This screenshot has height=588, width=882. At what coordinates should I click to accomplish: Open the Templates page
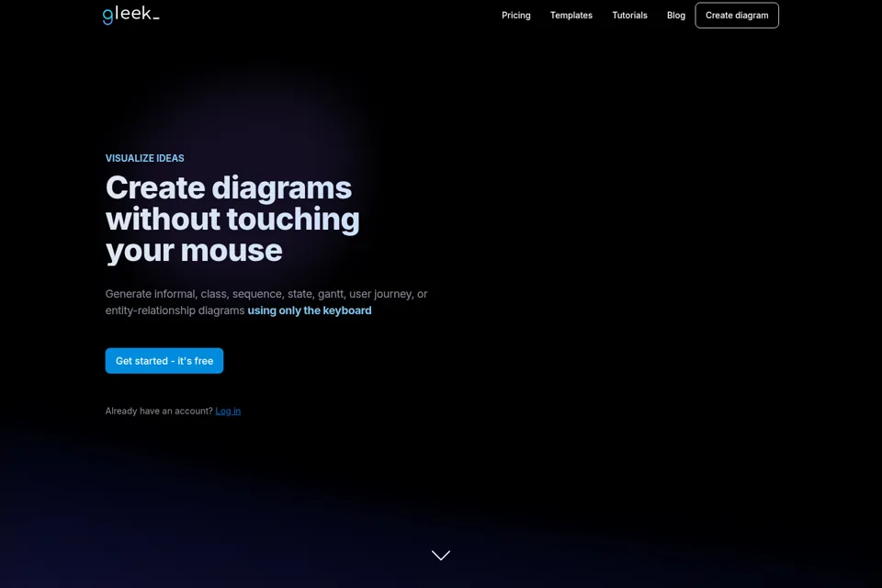[571, 16]
